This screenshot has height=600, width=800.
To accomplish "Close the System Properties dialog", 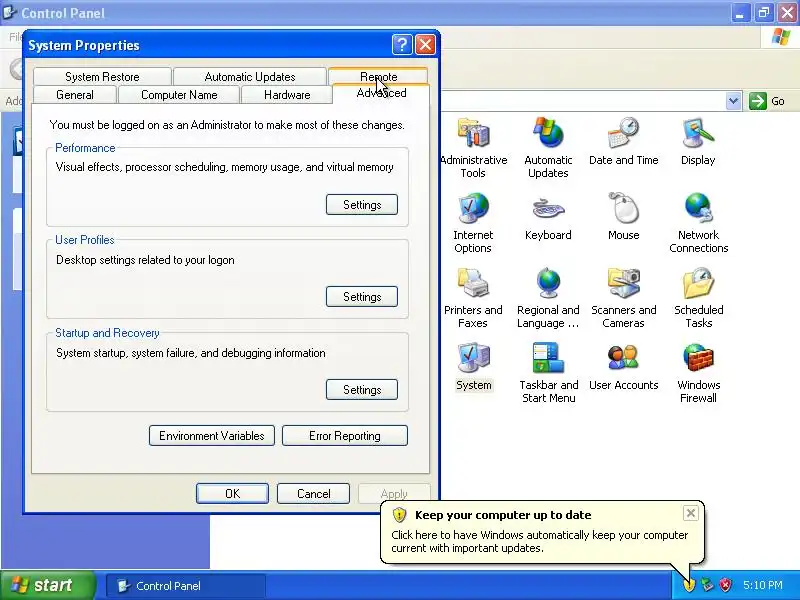I will (x=425, y=45).
